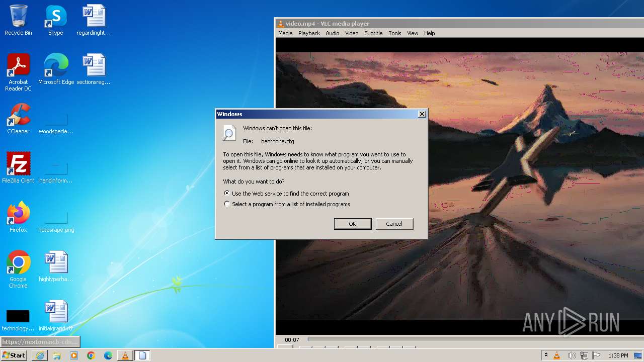Launch Google Chrome desktop shortcut
The height and width of the screenshot is (362, 644).
tap(18, 269)
